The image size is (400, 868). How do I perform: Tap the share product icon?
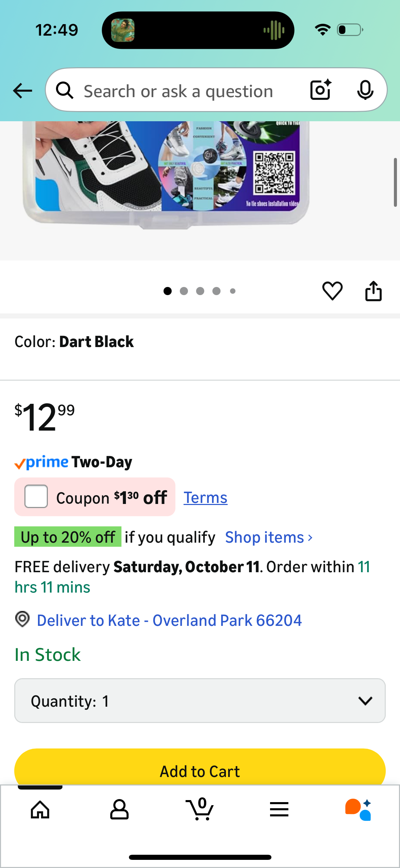tap(373, 291)
